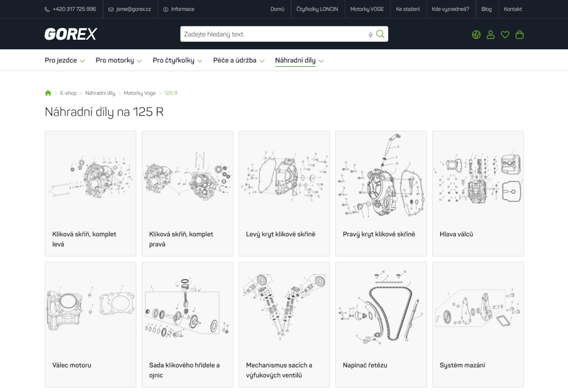Open the user account icon

[491, 34]
